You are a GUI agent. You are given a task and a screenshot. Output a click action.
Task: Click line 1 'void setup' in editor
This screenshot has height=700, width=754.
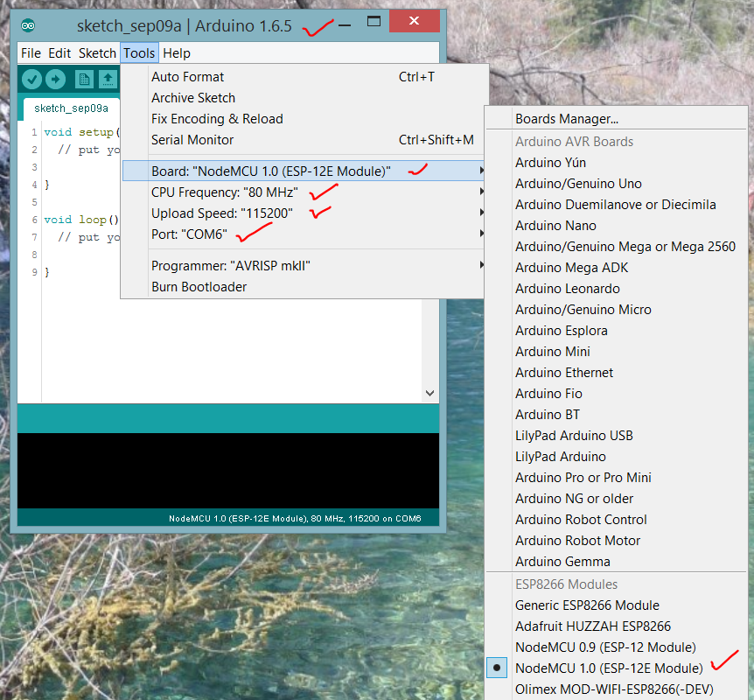pos(81,132)
